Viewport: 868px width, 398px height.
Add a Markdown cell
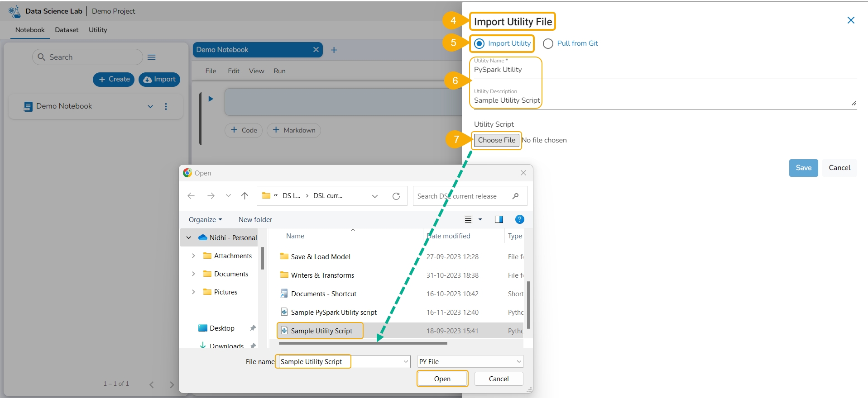294,130
